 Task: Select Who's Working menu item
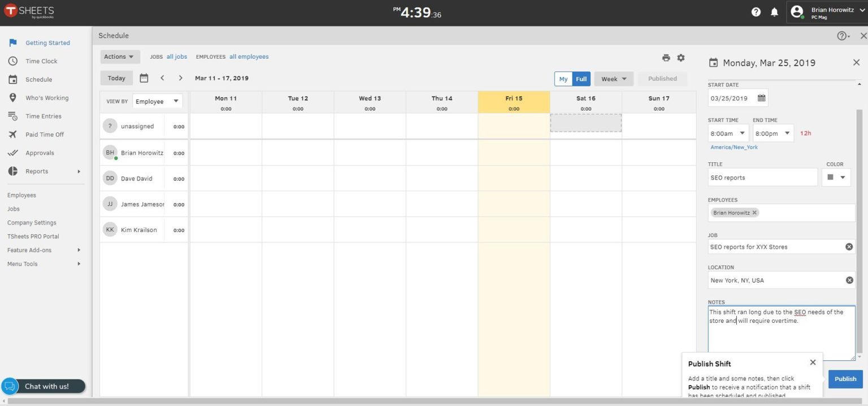coord(46,98)
